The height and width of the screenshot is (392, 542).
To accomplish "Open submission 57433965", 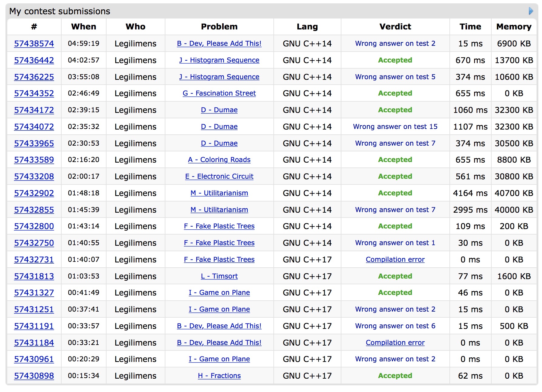I will pos(34,144).
